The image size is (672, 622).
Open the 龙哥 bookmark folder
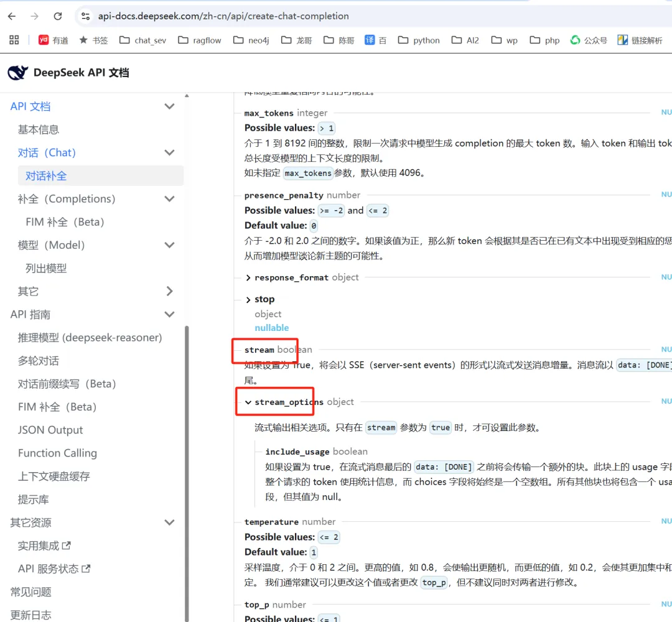click(297, 40)
